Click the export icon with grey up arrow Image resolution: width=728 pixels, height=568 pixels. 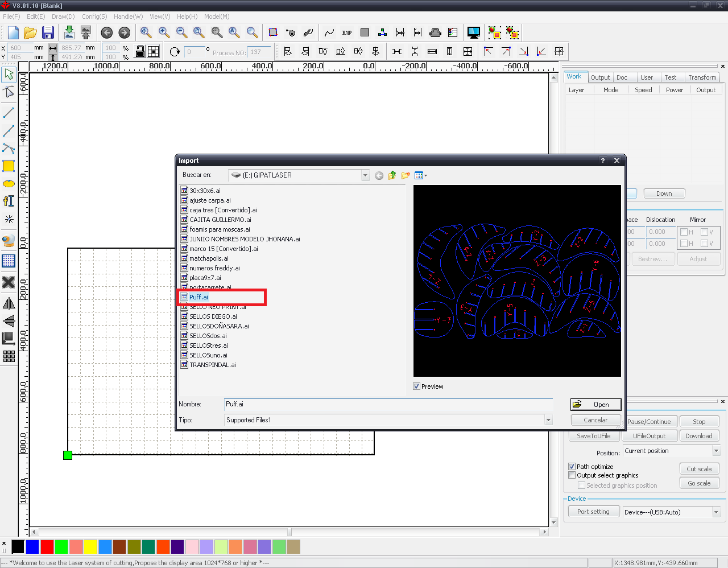(x=86, y=32)
